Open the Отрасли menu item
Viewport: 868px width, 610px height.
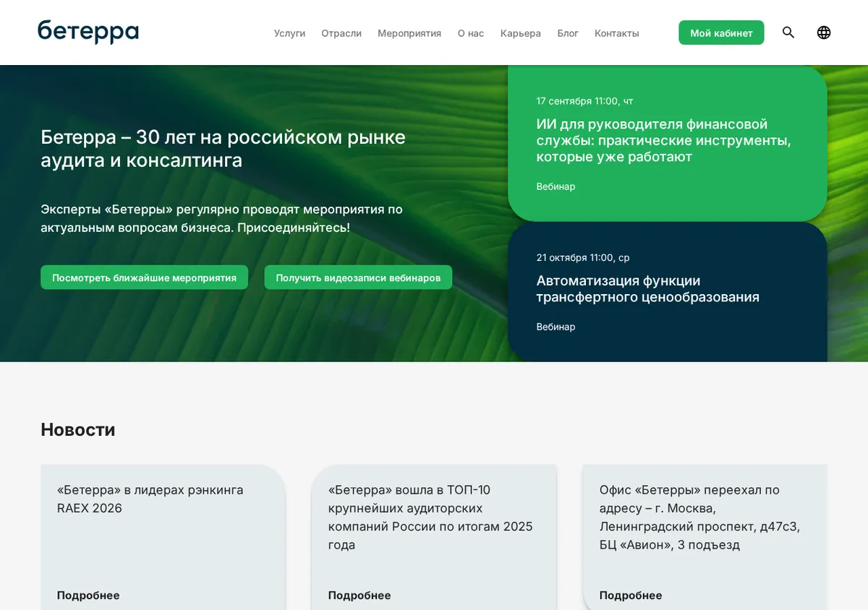coord(341,33)
